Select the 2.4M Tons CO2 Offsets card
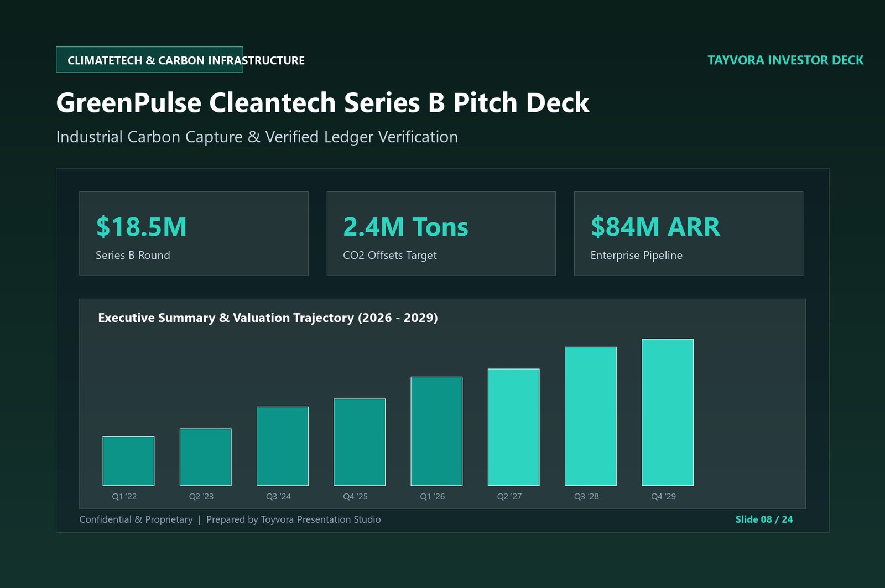 [441, 233]
